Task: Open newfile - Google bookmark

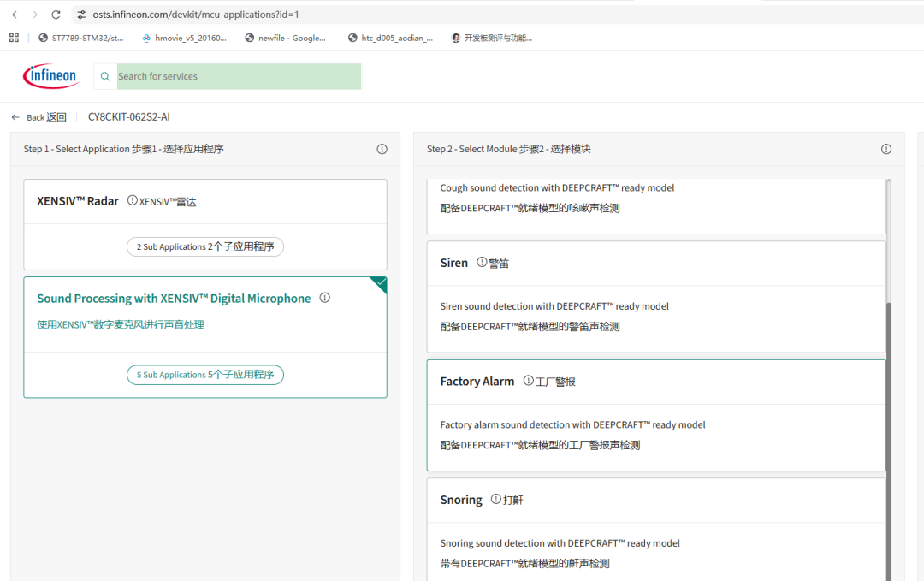Action: 285,38
